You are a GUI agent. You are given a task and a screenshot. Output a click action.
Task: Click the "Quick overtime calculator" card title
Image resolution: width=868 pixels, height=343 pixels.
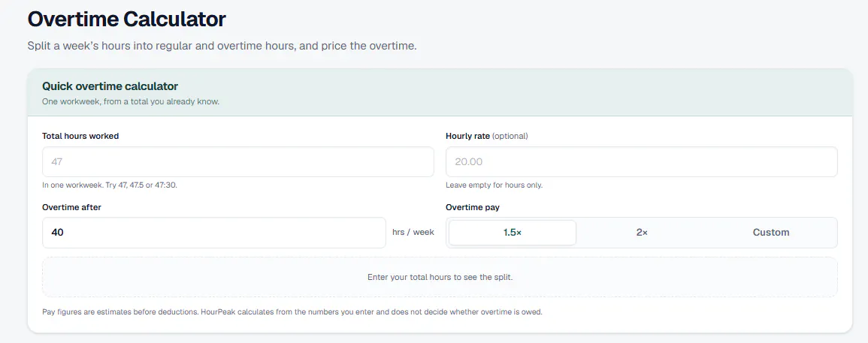click(110, 86)
